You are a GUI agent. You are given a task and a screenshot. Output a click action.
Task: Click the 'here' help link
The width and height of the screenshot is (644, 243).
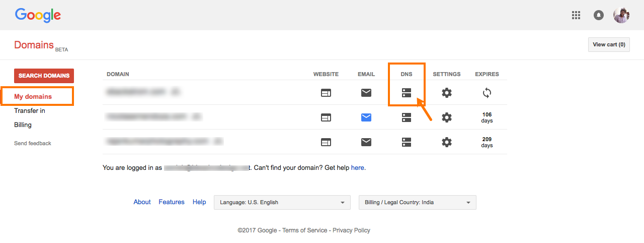(357, 167)
